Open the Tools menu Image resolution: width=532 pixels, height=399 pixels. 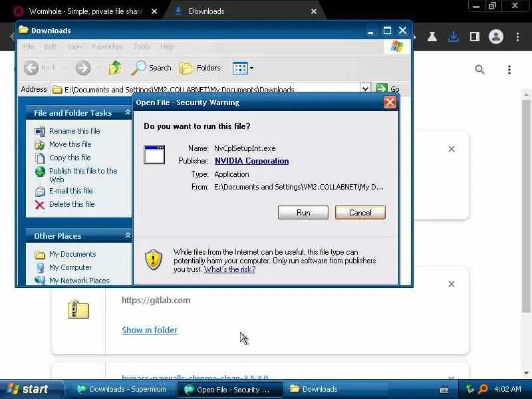[142, 47]
